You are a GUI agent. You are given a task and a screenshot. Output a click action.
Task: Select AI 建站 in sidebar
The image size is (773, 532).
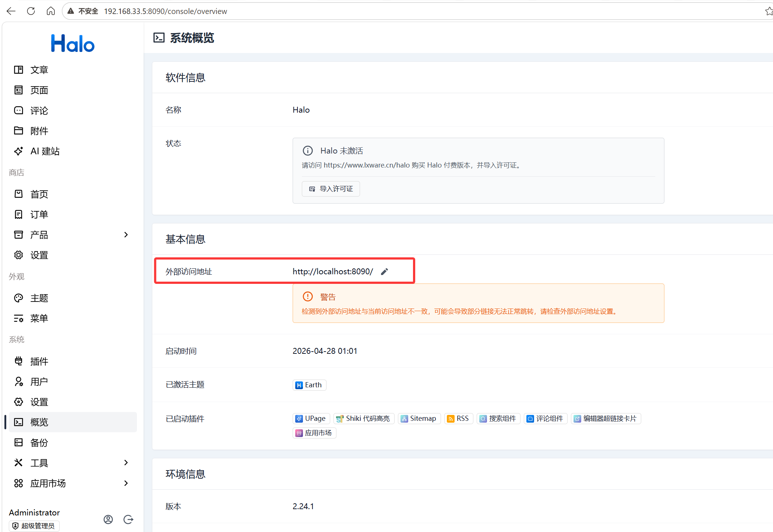click(45, 151)
